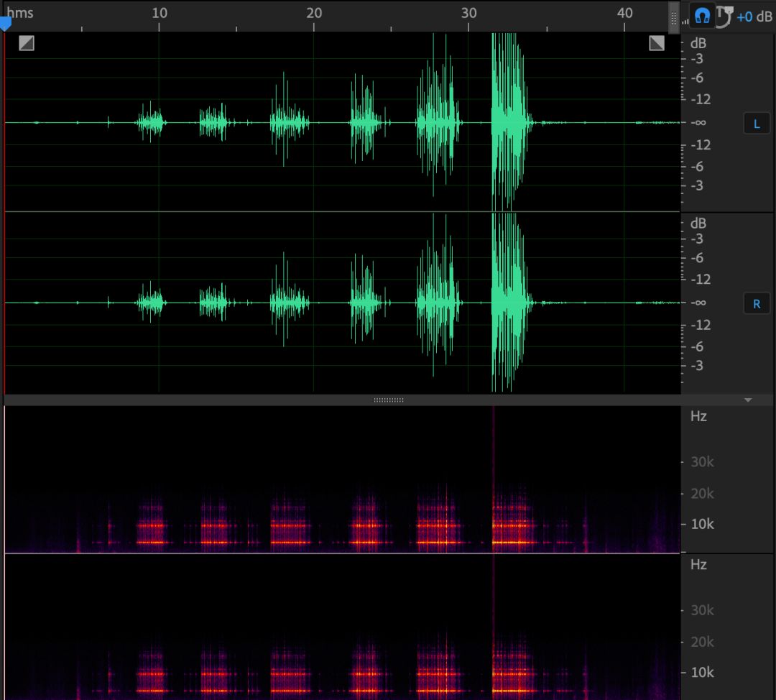
Task: Click the dB label on left channel scale
Action: coord(698,43)
